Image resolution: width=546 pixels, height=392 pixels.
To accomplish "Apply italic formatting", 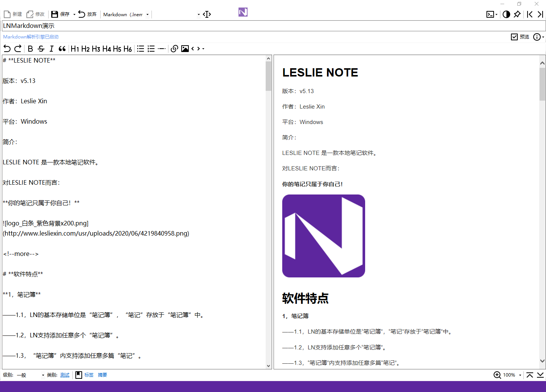I will (x=52, y=49).
